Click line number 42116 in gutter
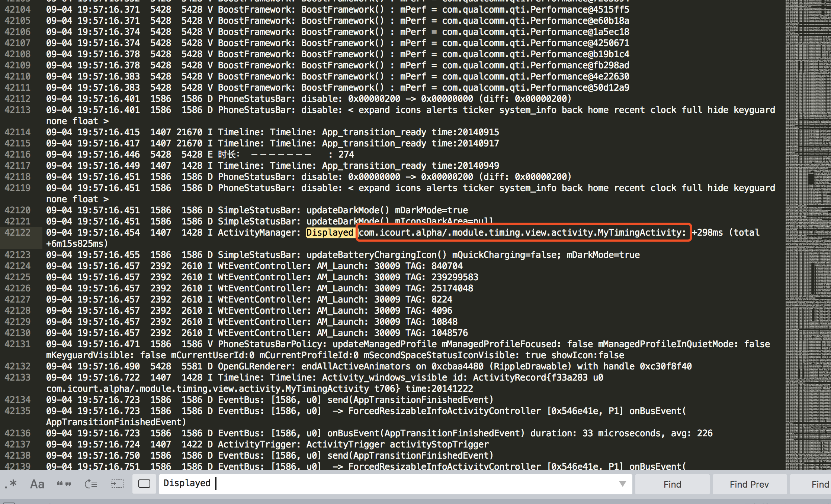 pos(17,155)
